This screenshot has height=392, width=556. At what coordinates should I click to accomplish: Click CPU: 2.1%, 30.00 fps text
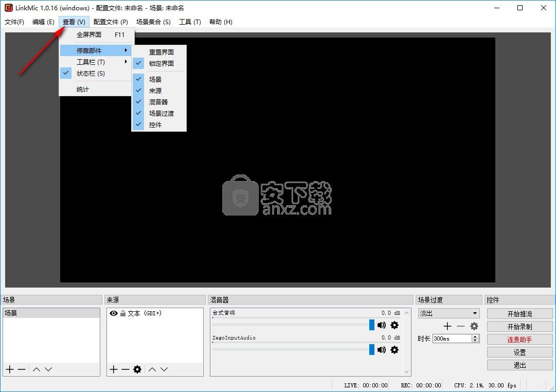click(485, 385)
